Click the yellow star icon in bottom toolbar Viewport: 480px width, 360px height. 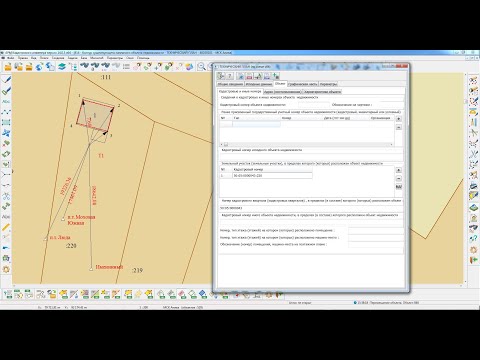tap(138, 294)
